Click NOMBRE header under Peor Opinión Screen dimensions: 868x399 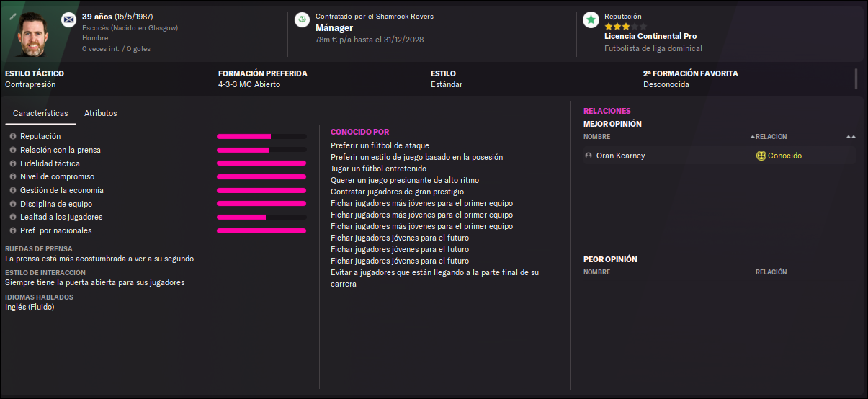(x=596, y=272)
